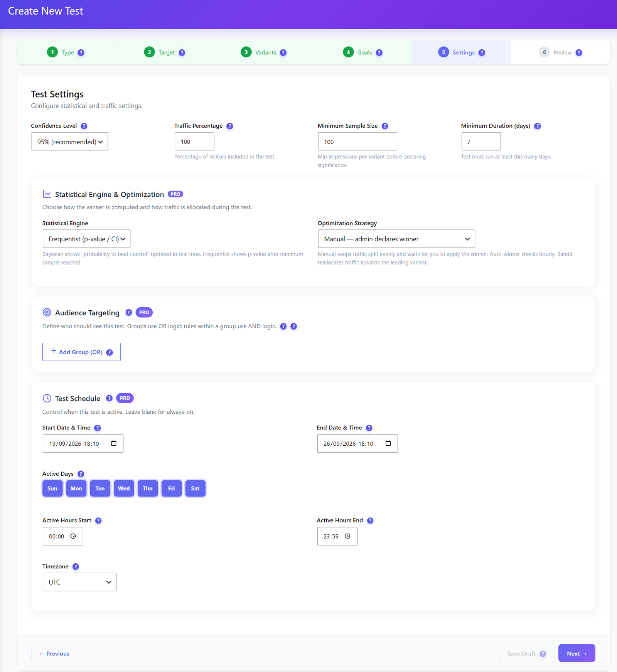The height and width of the screenshot is (672, 617).
Task: Show help for Active Hours Start
Action: 98,520
